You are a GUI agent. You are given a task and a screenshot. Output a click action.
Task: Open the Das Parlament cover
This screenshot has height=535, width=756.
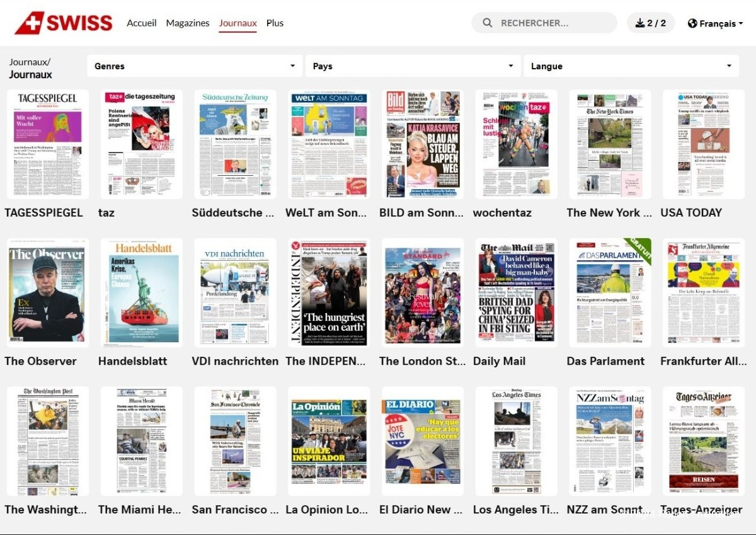(610, 293)
